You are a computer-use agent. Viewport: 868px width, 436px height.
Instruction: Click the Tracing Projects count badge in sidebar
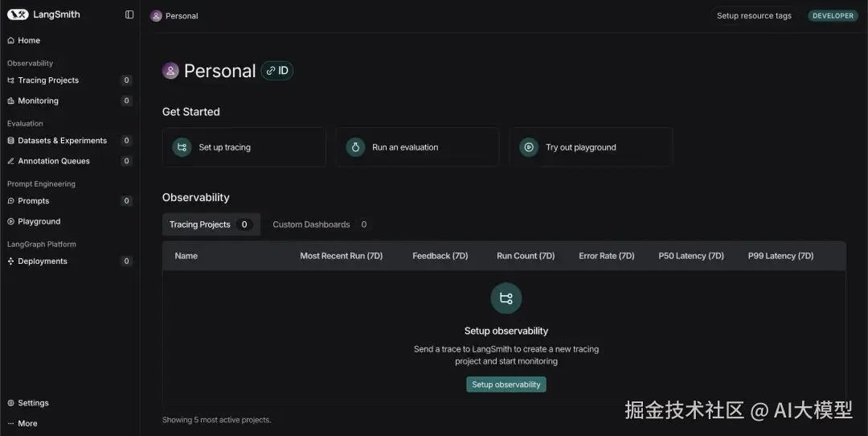127,80
